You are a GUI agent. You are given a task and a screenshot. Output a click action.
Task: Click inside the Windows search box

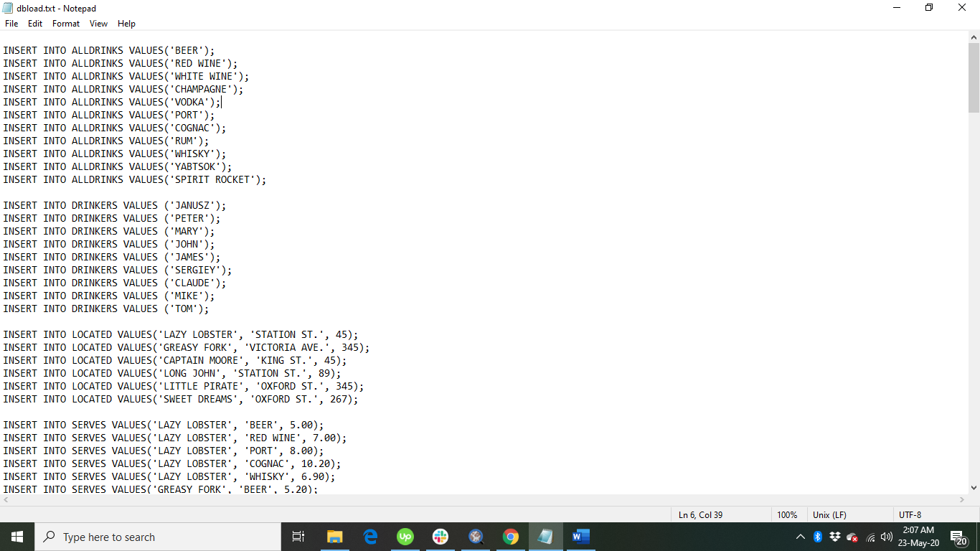pos(158,536)
